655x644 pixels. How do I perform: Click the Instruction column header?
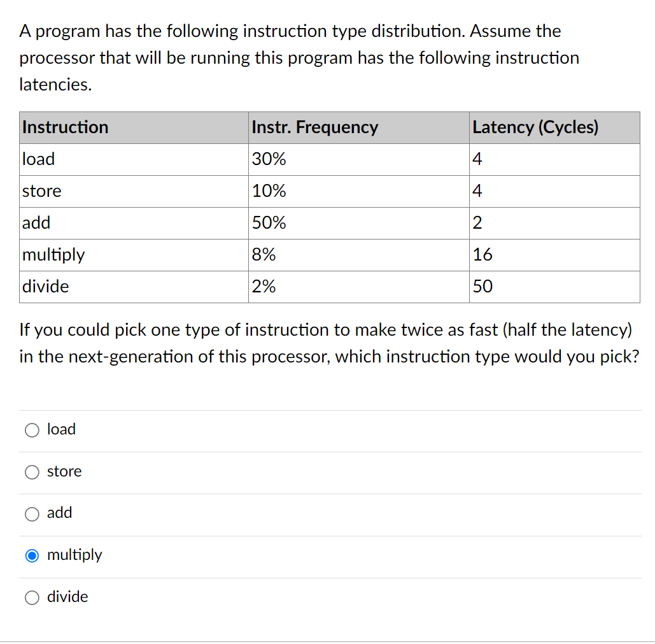click(x=64, y=127)
